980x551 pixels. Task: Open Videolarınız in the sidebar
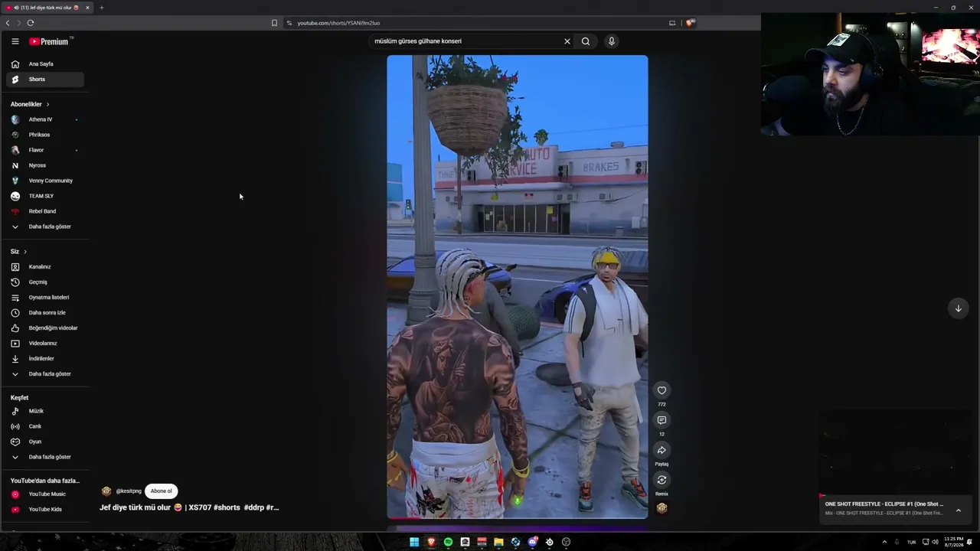coord(45,344)
